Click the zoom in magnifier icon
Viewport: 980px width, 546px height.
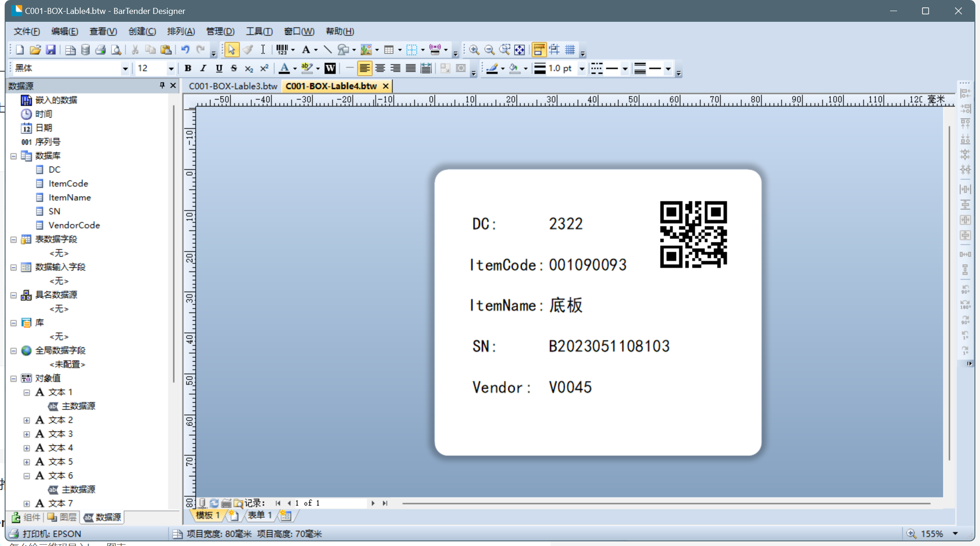(474, 50)
